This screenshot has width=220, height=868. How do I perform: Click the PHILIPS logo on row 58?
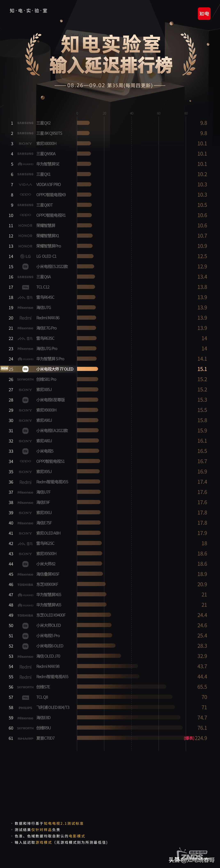(x=25, y=708)
